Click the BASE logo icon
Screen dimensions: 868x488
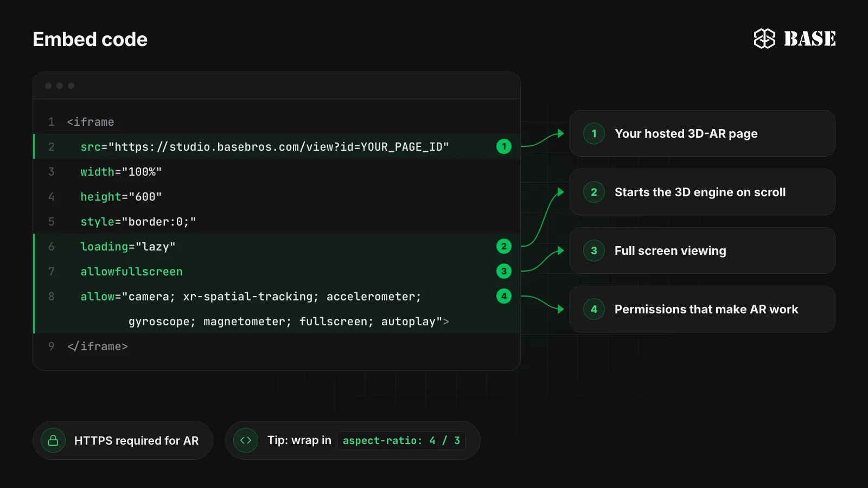pyautogui.click(x=764, y=38)
